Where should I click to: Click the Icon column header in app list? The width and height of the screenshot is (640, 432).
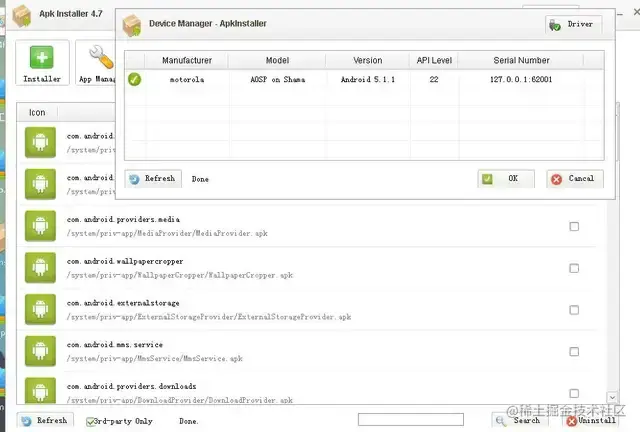pos(37,113)
